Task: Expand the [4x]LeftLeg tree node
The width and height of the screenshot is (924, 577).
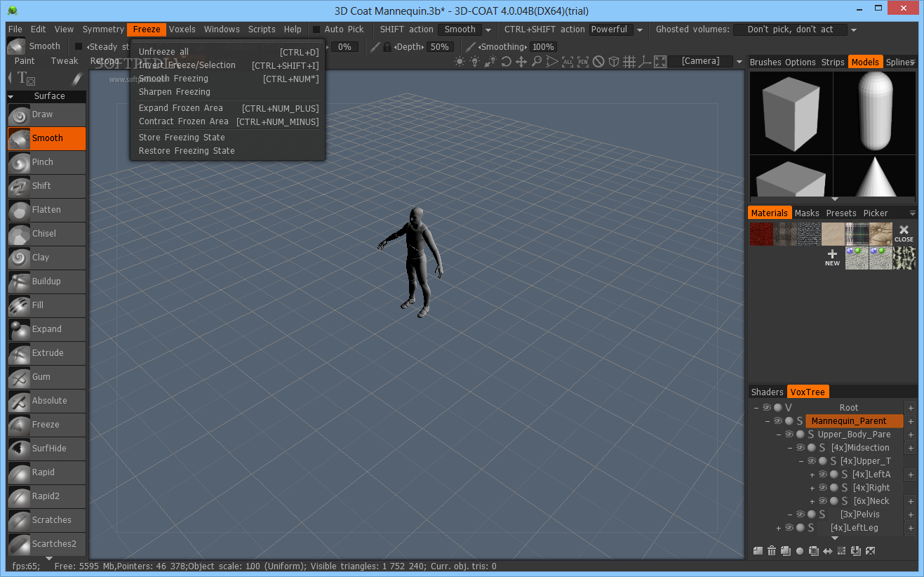Action: click(x=779, y=528)
